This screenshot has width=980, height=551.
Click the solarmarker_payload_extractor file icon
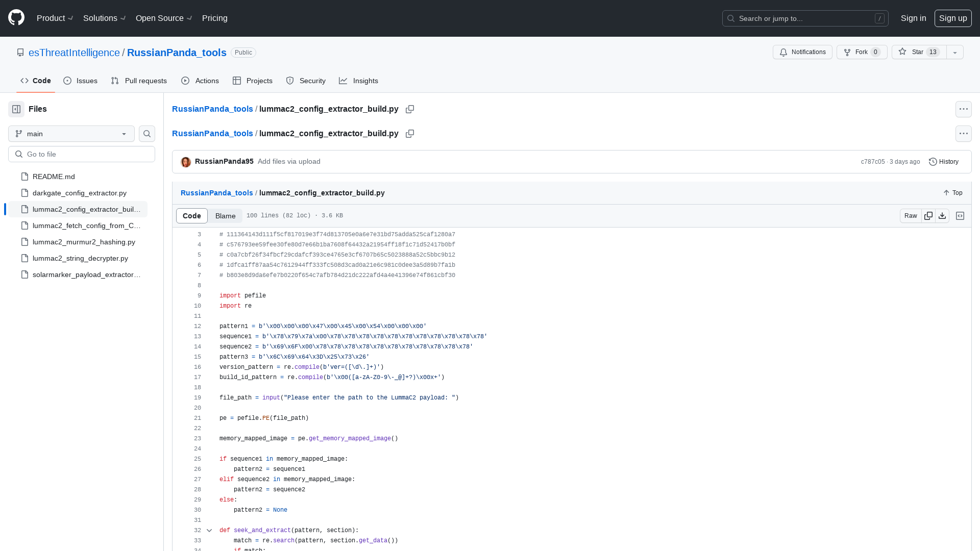24,274
